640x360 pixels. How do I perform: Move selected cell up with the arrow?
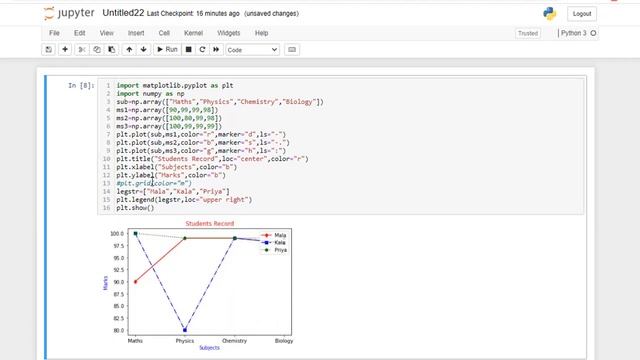click(129, 50)
